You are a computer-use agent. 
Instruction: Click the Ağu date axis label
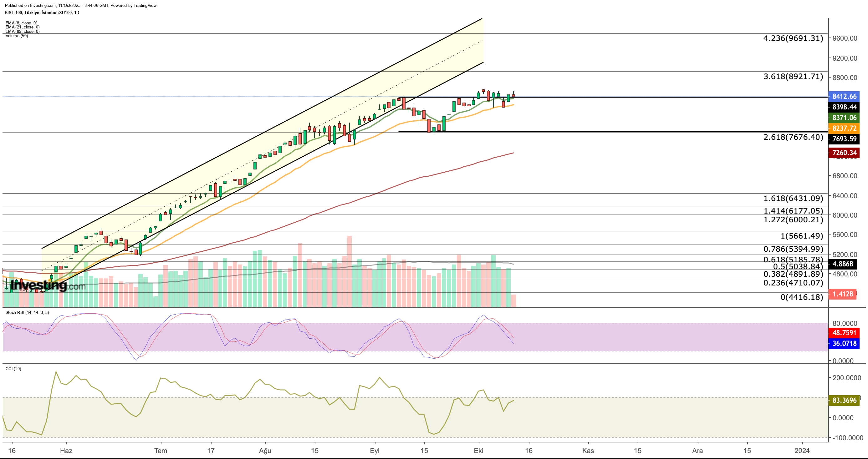point(265,451)
